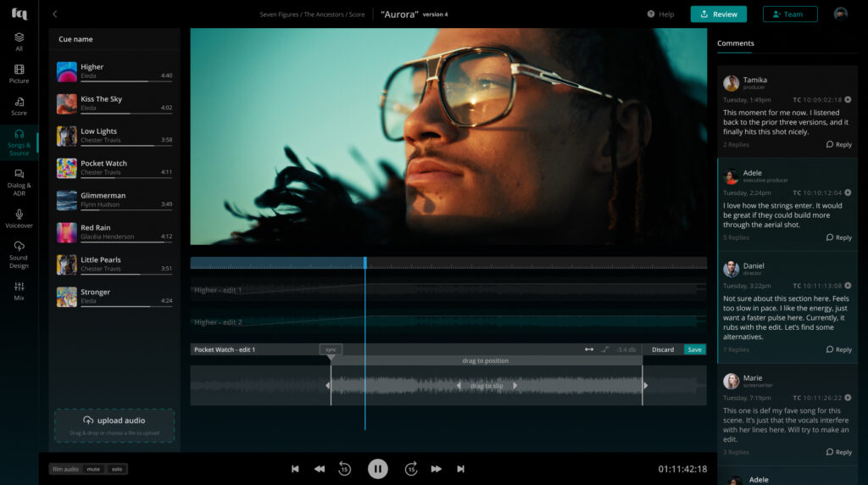Open the Mix section
Screen dimensions: 868x485
(x=19, y=291)
